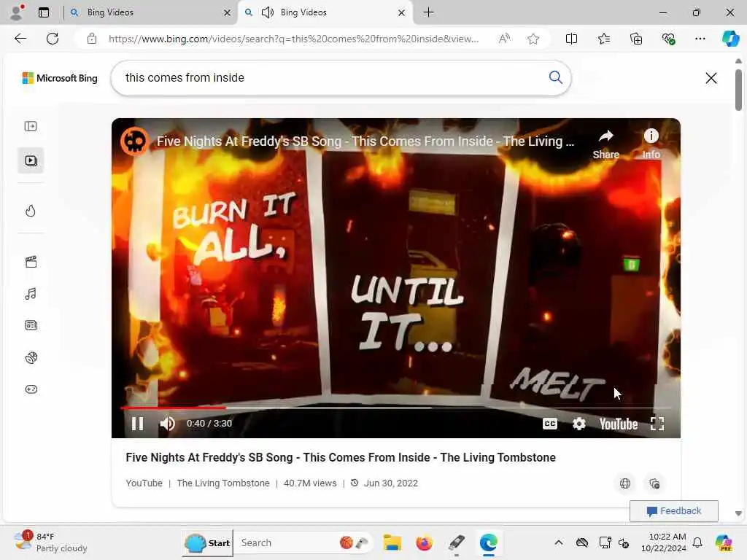Open the browser profile icon
The height and width of the screenshot is (560, 747).
point(17,12)
